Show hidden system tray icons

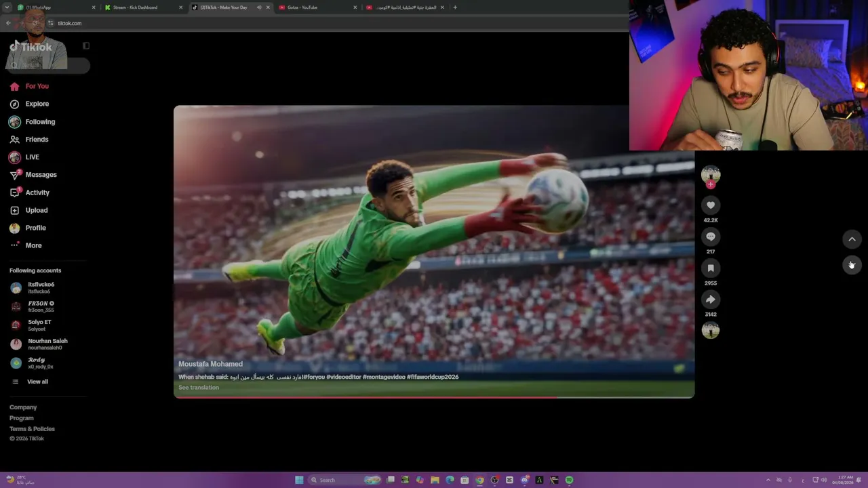point(768,480)
